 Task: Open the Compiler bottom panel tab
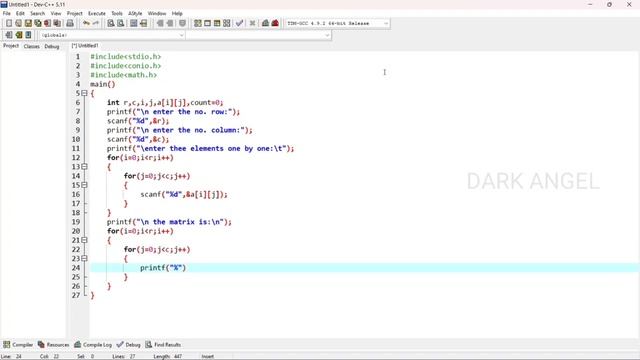(18, 344)
